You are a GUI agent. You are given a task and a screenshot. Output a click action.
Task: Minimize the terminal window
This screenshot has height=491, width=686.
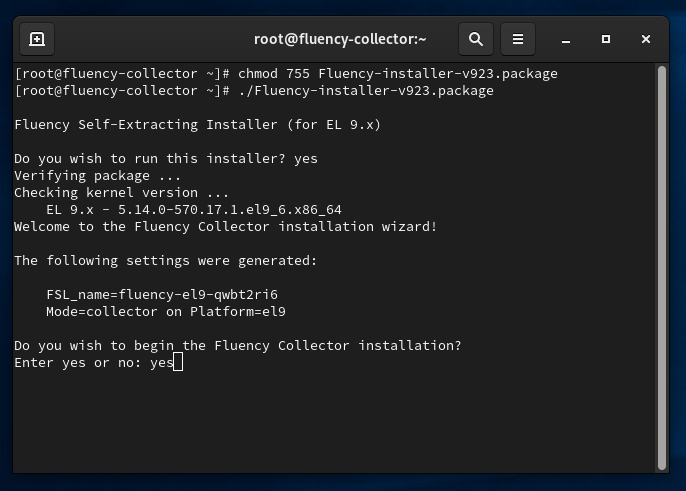tap(566, 39)
